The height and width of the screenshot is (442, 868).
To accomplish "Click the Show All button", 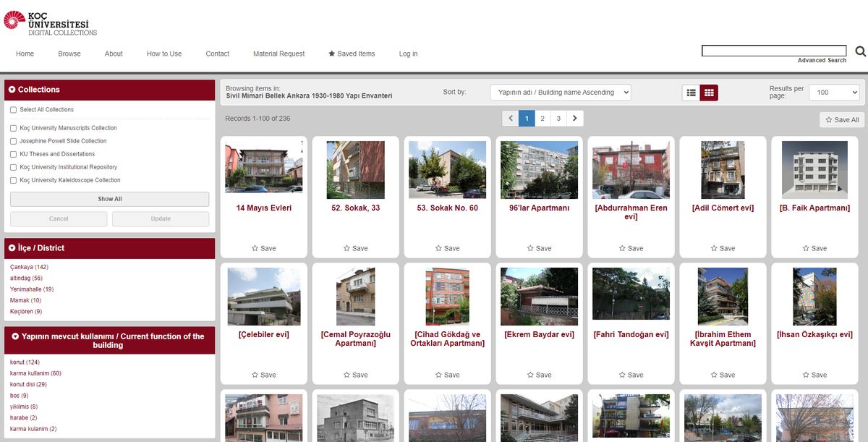I will [x=109, y=199].
